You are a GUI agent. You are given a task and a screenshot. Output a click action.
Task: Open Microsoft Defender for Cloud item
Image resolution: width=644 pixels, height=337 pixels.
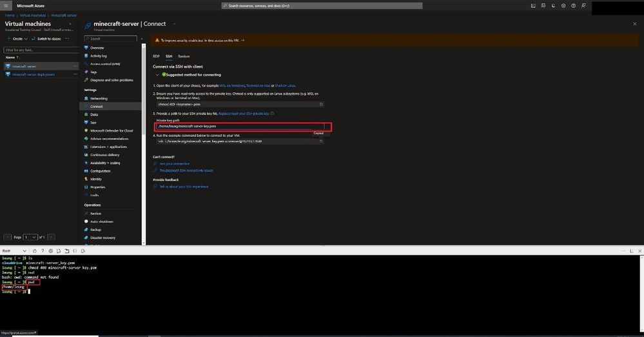111,130
